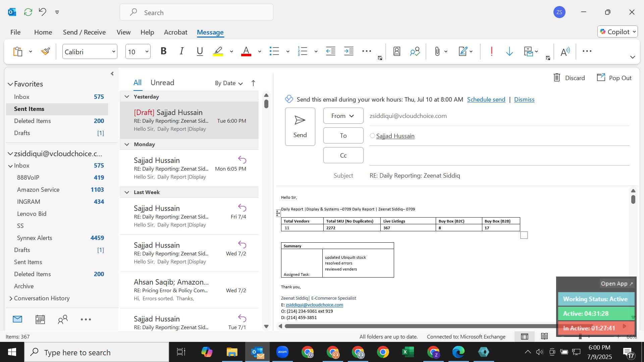Open font color dropdown arrow
Image resolution: width=644 pixels, height=362 pixels.
260,52
